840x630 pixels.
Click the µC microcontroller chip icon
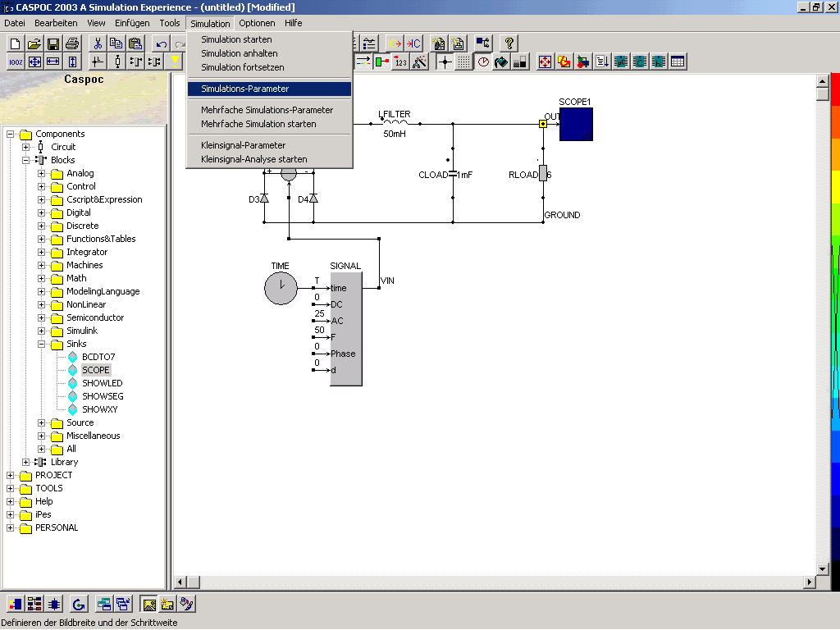[x=621, y=62]
